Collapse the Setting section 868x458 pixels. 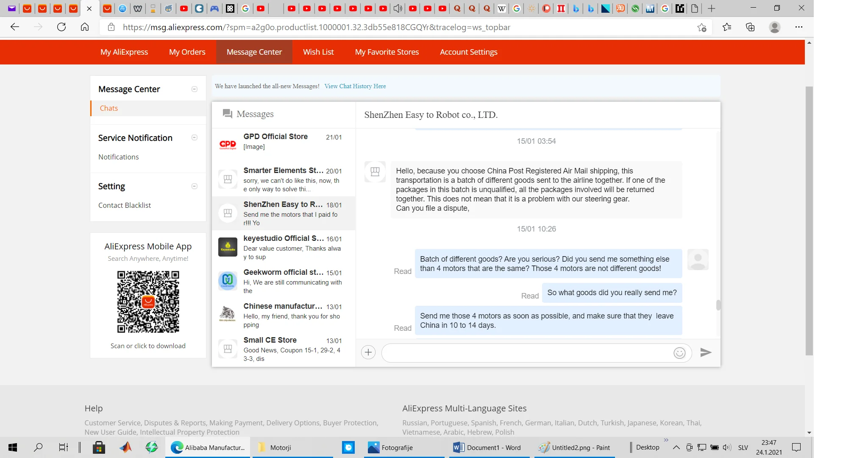click(x=195, y=186)
